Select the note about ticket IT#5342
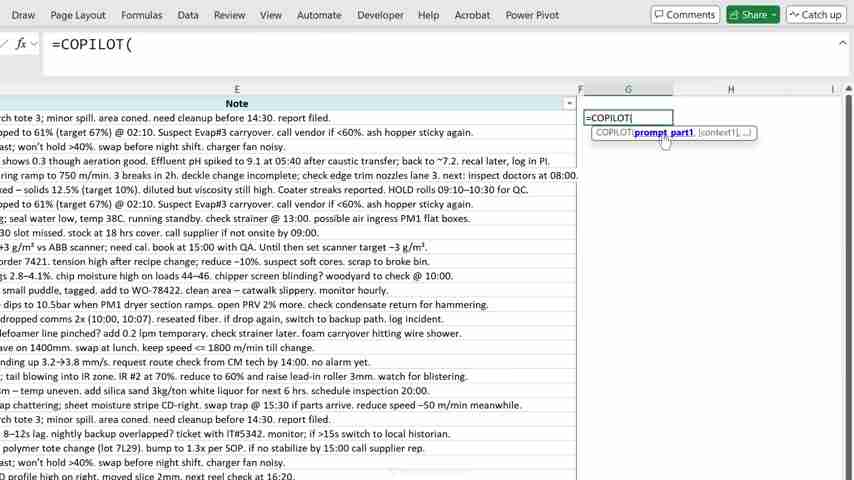The height and width of the screenshot is (480, 854). click(288, 434)
